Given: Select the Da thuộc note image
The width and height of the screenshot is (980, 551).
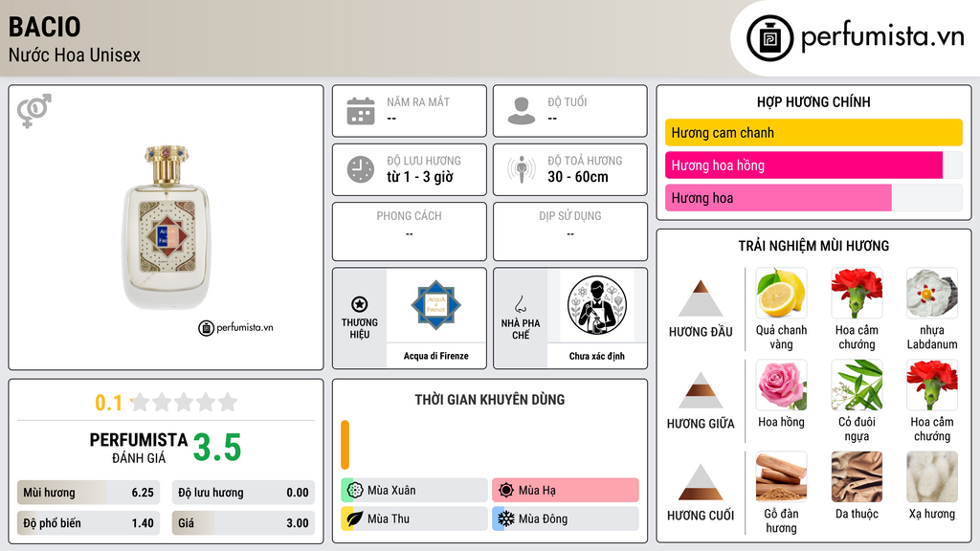Looking at the screenshot, I should 857,476.
